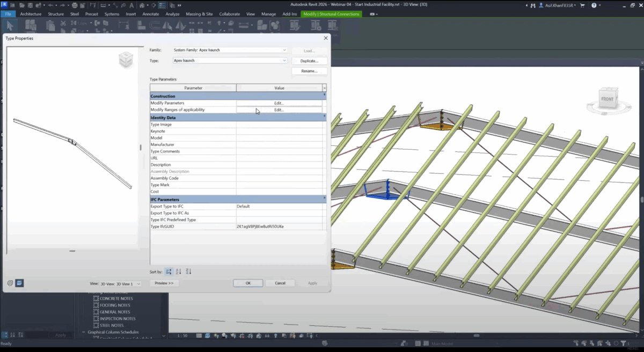Click the Rename... button
This screenshot has height=352, width=644.
tap(309, 71)
